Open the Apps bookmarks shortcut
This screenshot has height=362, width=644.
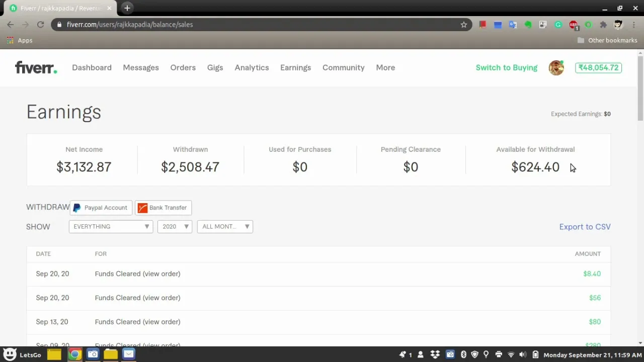(20, 40)
